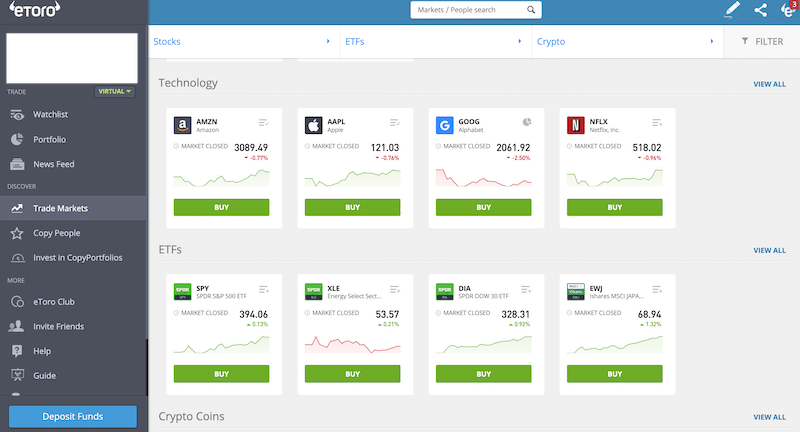Click GOOG card portfolio pie icon
800x432 pixels.
[527, 122]
